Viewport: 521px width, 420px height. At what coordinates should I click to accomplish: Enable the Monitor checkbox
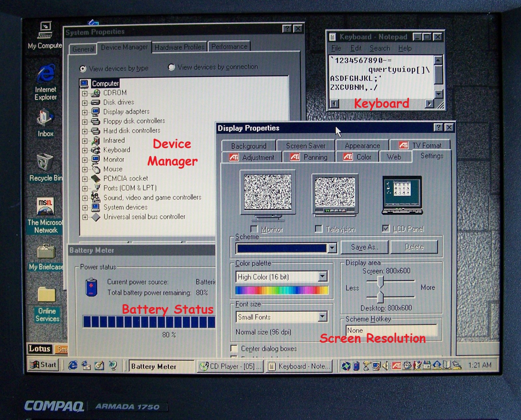[254, 229]
